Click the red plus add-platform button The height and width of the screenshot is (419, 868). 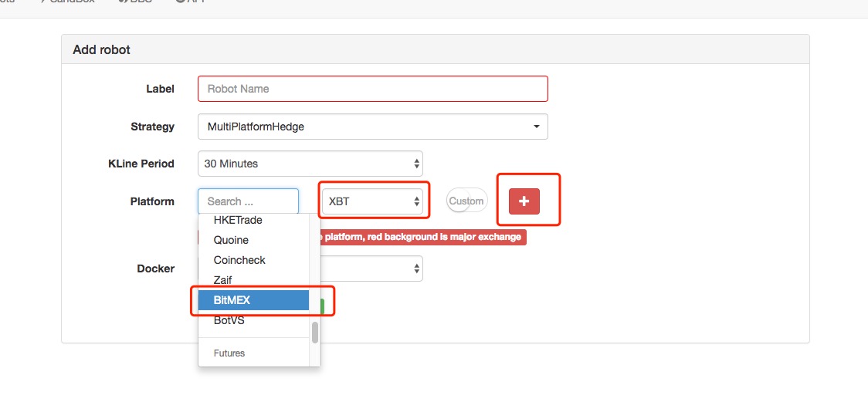tap(524, 201)
